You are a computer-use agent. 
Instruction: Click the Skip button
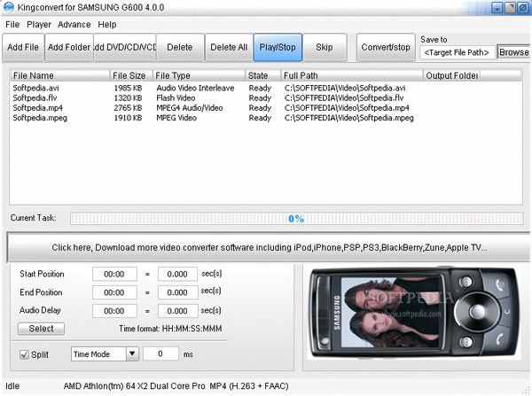325,47
